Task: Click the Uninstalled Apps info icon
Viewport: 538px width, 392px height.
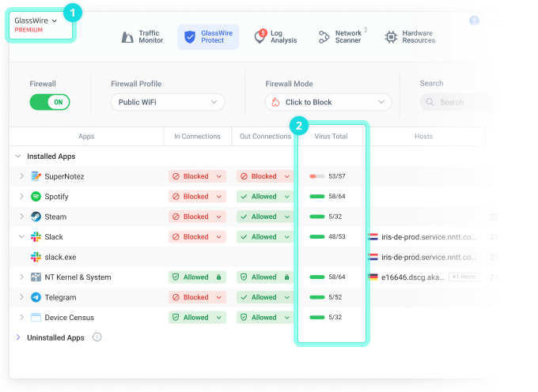Action: (x=97, y=337)
